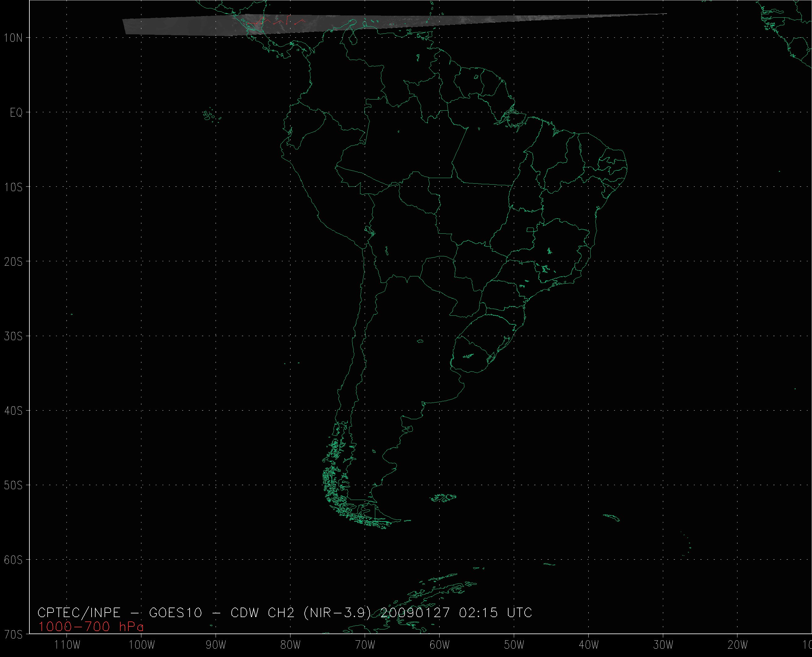This screenshot has height=657, width=812.
Task: Click the 110W longitude axis label
Action: pyautogui.click(x=67, y=645)
